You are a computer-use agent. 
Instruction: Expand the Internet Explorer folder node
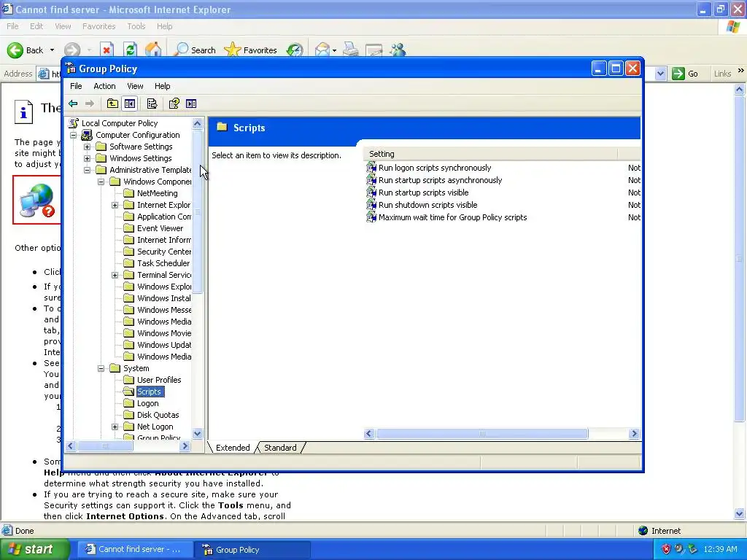pos(115,205)
